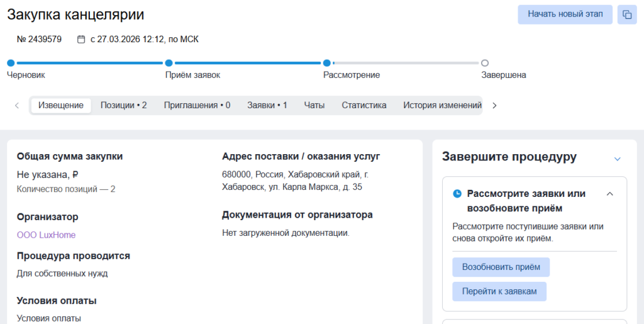
Task: Collapse the Рассмотрите заявки section chevron
Action: point(610,194)
